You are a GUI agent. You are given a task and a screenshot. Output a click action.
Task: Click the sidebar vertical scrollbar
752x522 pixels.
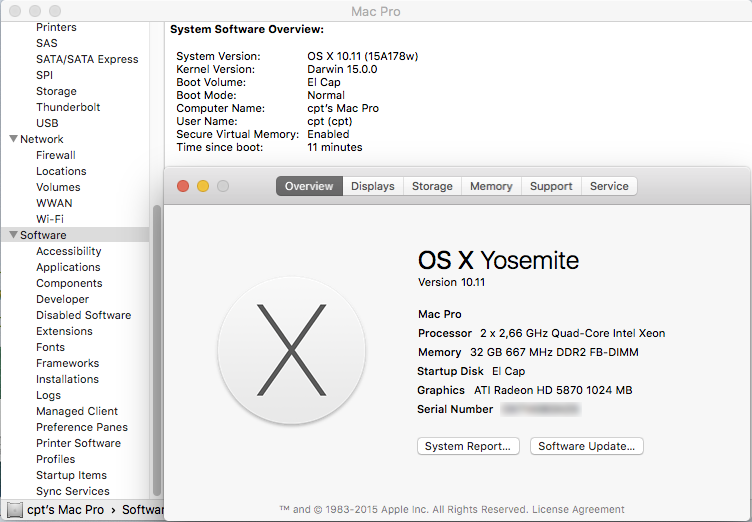click(x=156, y=351)
